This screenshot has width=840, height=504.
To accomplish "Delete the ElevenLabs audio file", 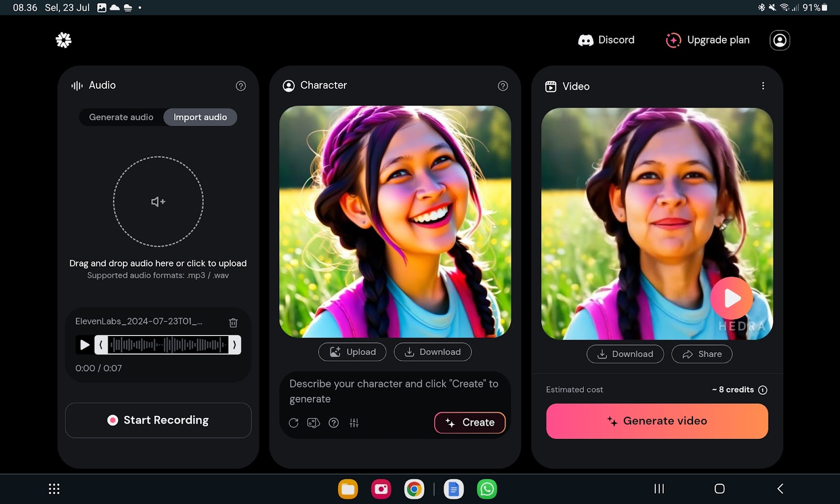I will point(233,322).
